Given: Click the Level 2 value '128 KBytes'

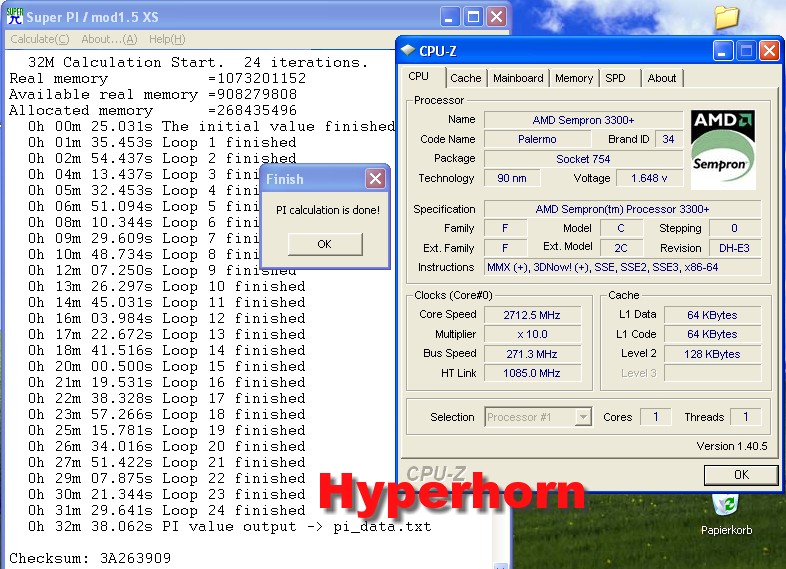Looking at the screenshot, I should pos(712,354).
